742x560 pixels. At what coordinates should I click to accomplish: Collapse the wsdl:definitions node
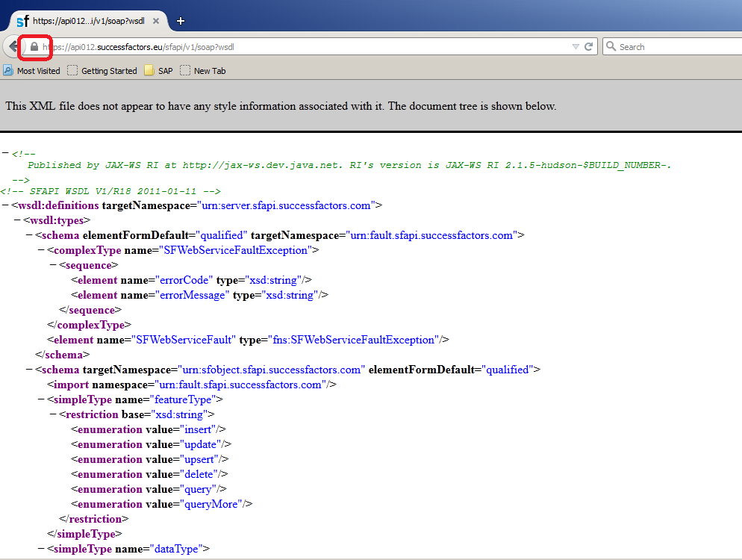(6, 205)
